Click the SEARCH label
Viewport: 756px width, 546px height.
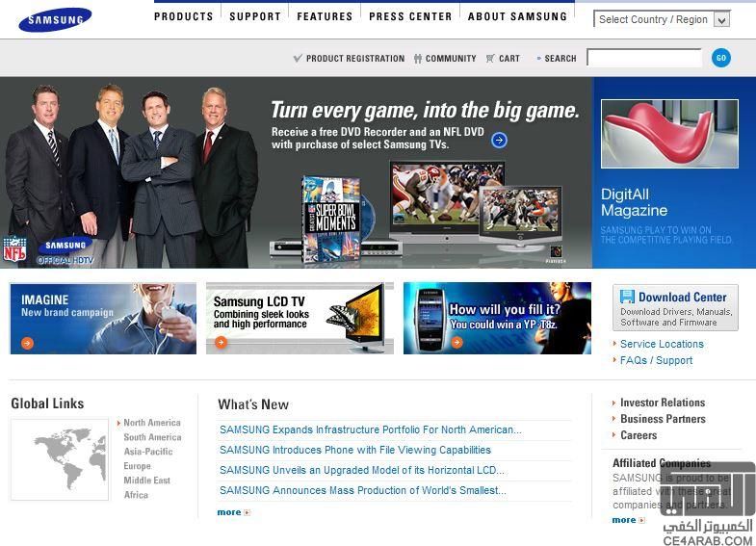coord(560,59)
